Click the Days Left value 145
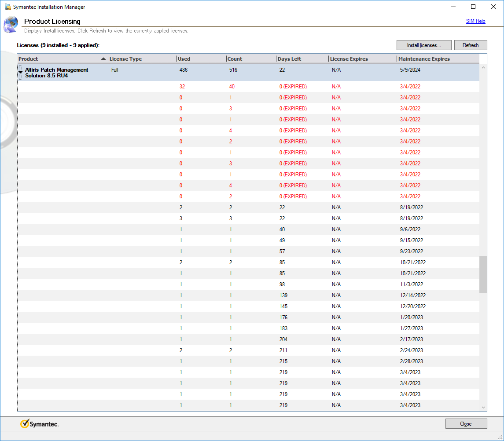The image size is (504, 441). (283, 306)
